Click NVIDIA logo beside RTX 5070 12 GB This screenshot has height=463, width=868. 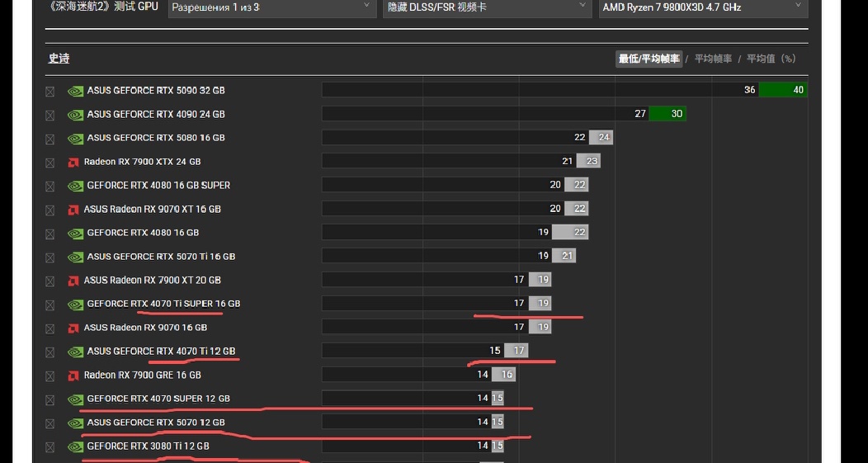[x=75, y=423]
